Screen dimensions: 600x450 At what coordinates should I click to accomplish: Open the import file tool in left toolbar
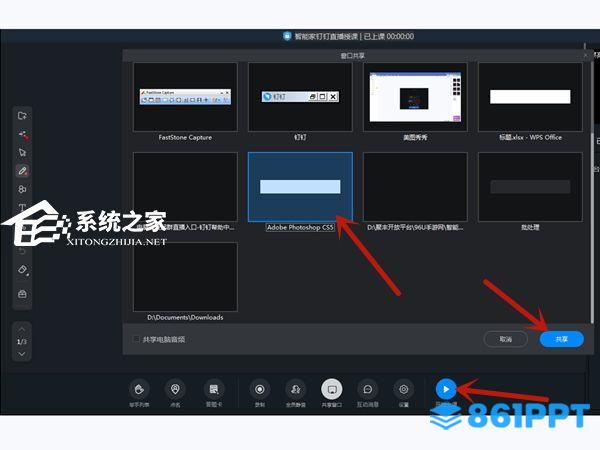(x=22, y=115)
